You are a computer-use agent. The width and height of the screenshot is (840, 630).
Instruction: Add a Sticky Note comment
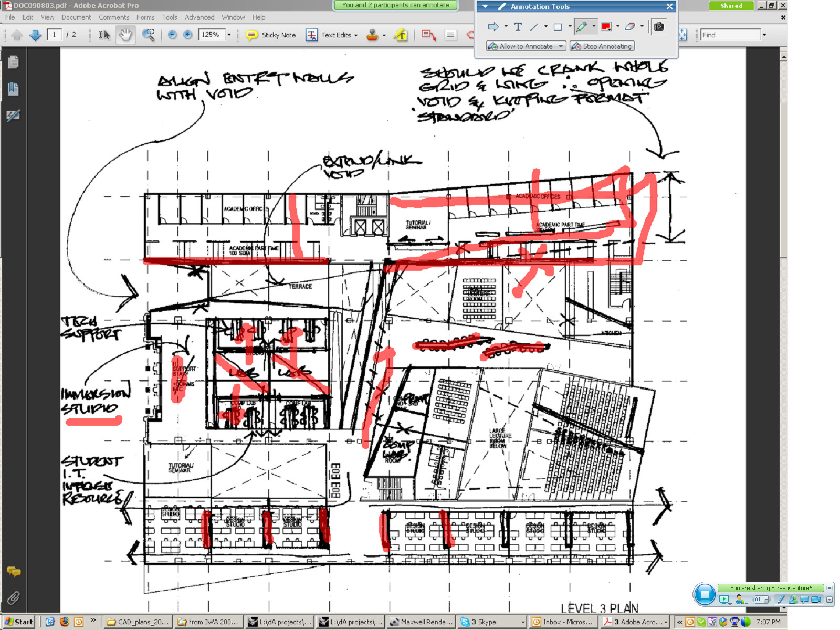tap(271, 35)
